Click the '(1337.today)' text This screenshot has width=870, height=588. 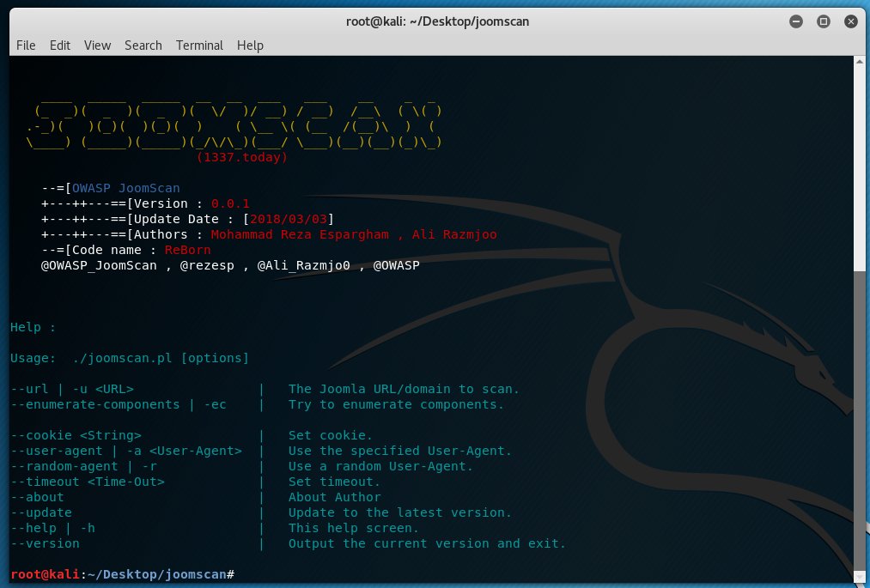pyautogui.click(x=242, y=157)
